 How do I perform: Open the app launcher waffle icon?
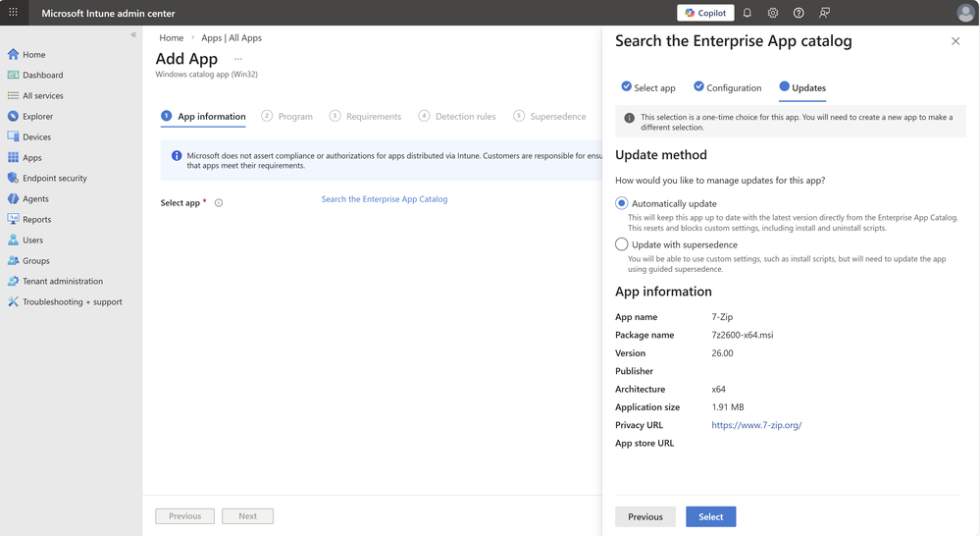coord(14,13)
